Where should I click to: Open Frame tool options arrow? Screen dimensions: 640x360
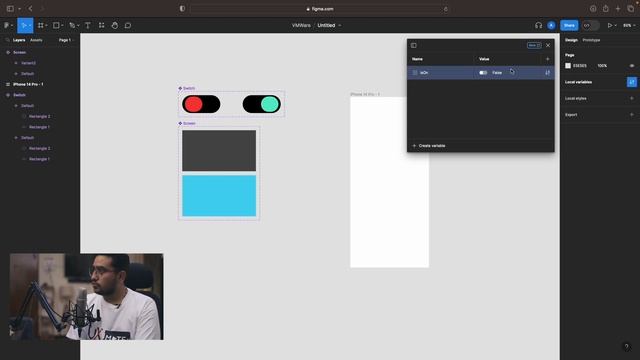click(x=46, y=25)
